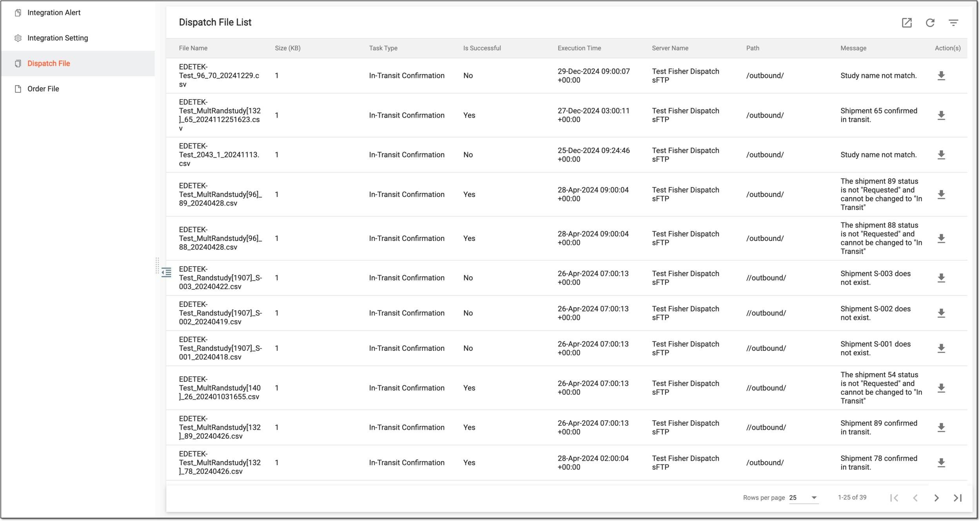980x521 pixels.
Task: Click file name MultRandstudy[140]_26_202401031655.csv
Action: (x=220, y=388)
